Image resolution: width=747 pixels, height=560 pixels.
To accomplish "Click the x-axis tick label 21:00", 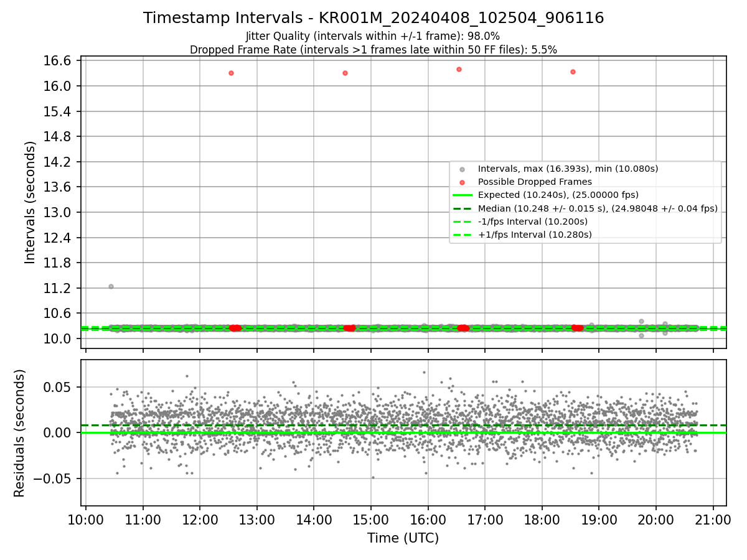I will [713, 520].
